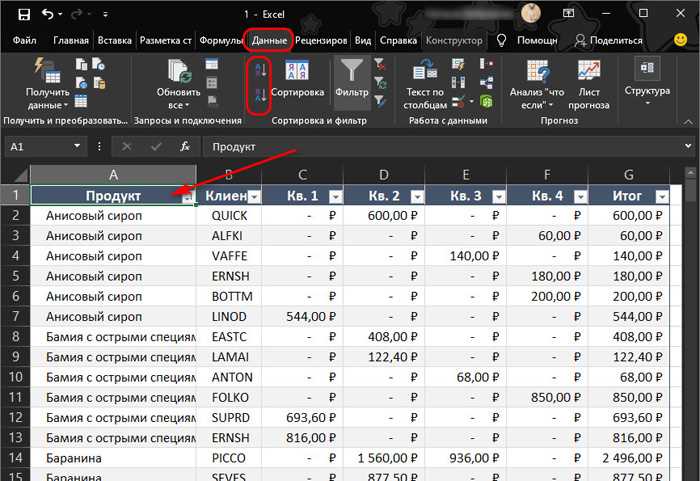The width and height of the screenshot is (700, 481).
Task: Open ribbon display options in title bar
Action: point(568,13)
